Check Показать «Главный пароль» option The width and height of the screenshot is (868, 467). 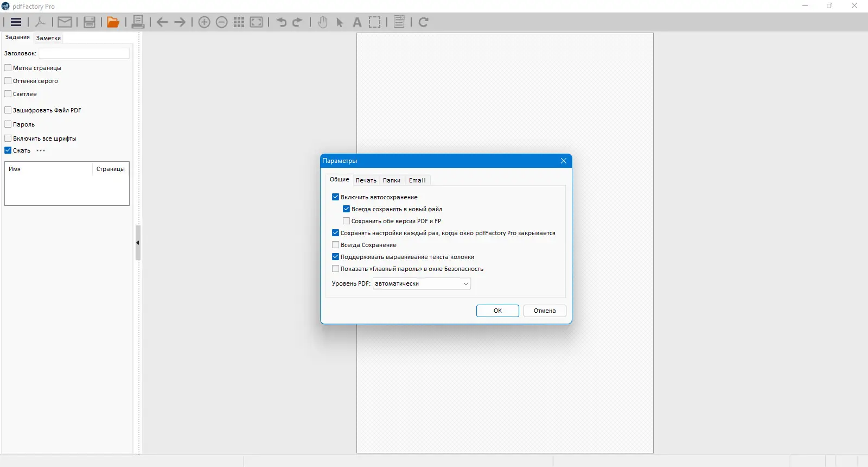point(335,269)
